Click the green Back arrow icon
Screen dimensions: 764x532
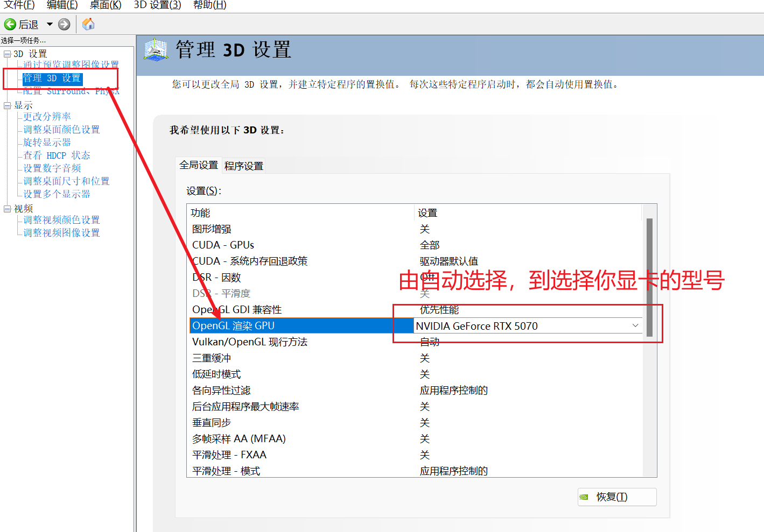(10, 24)
